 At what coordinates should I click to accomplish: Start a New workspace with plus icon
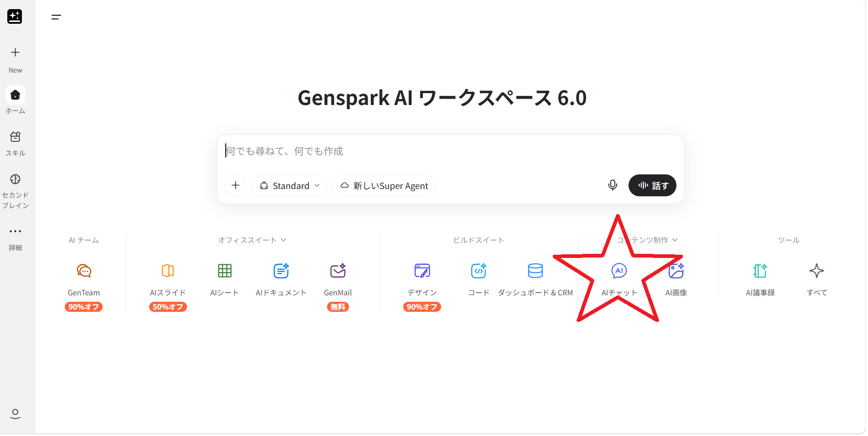[x=15, y=53]
